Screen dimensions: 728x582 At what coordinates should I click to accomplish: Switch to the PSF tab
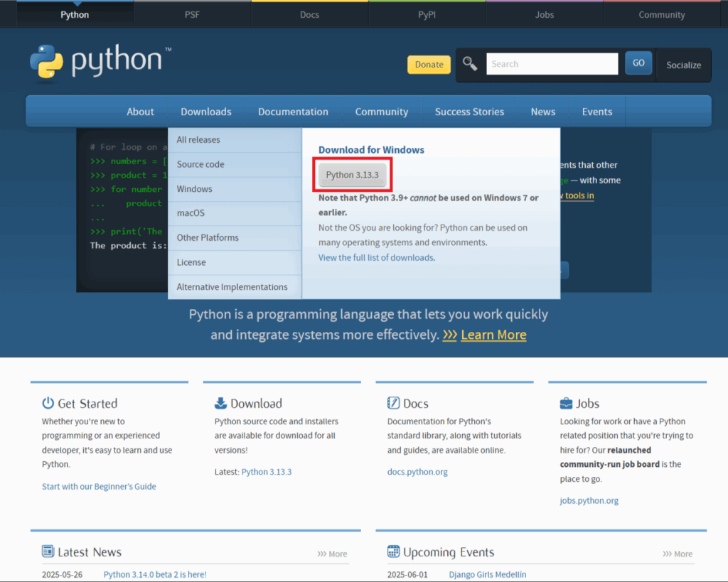click(192, 14)
